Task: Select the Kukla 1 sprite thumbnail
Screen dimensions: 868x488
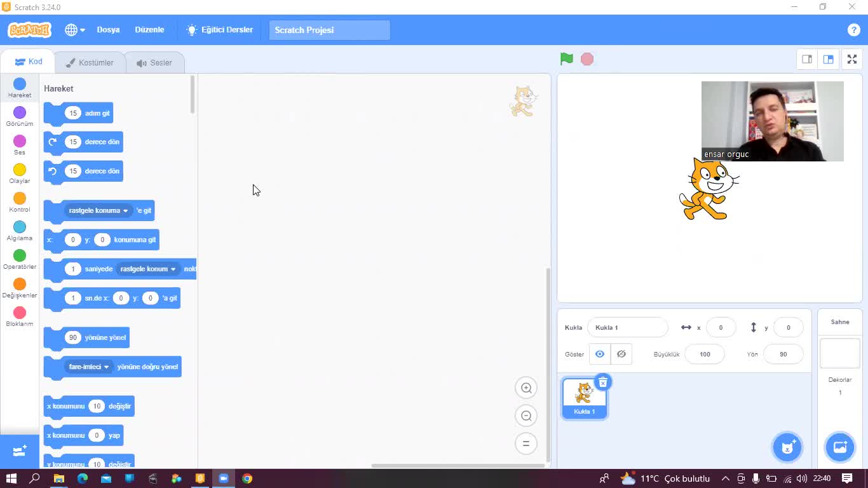Action: point(585,399)
